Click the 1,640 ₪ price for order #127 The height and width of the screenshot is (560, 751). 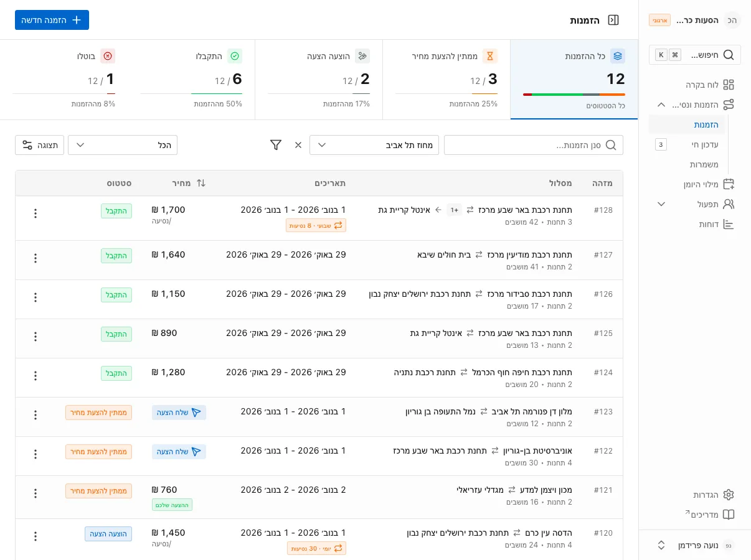pos(169,254)
